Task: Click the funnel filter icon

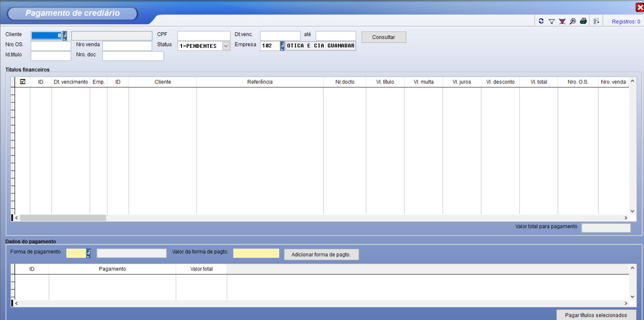Action: (552, 22)
